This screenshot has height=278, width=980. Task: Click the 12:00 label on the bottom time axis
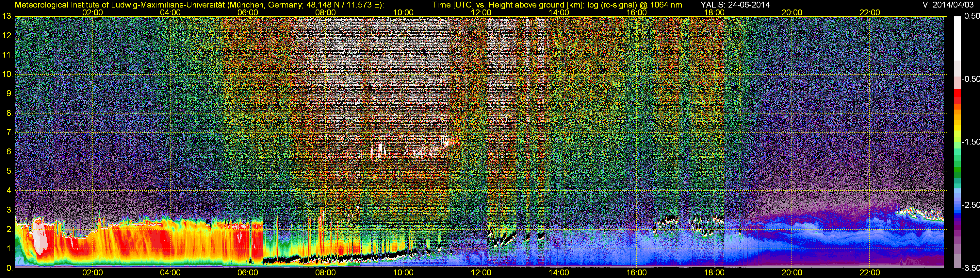point(481,273)
